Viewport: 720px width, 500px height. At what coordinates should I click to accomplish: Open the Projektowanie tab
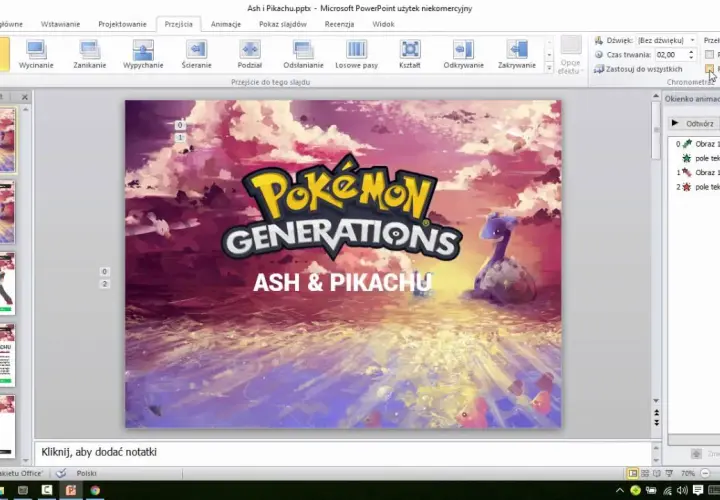click(122, 24)
